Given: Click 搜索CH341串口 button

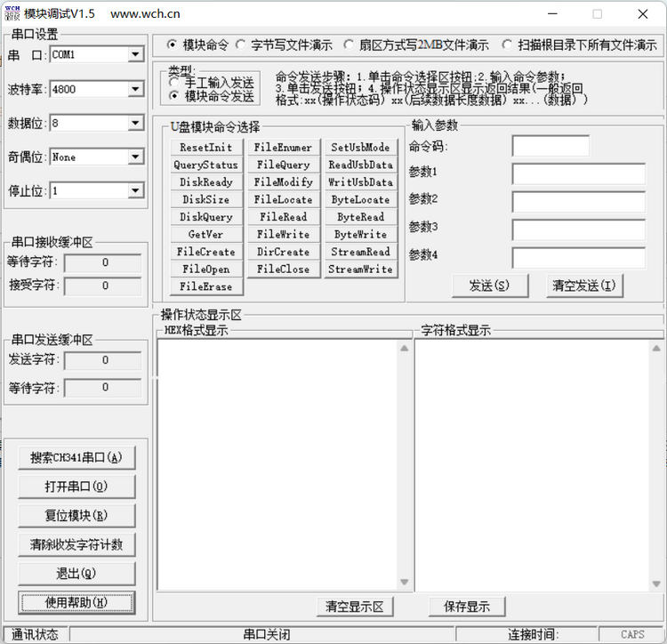Looking at the screenshot, I should pyautogui.click(x=76, y=458).
